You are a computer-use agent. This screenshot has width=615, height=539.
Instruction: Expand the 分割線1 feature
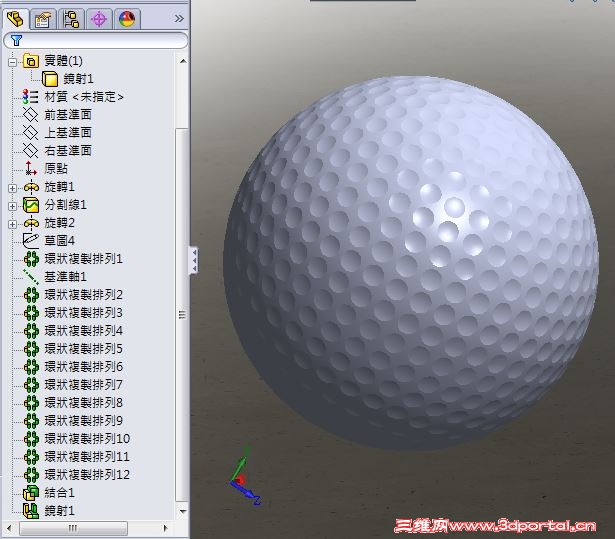(x=13, y=206)
